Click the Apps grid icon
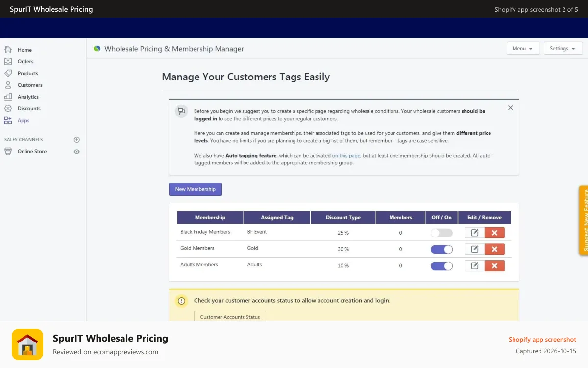This screenshot has height=368, width=588. coord(8,120)
